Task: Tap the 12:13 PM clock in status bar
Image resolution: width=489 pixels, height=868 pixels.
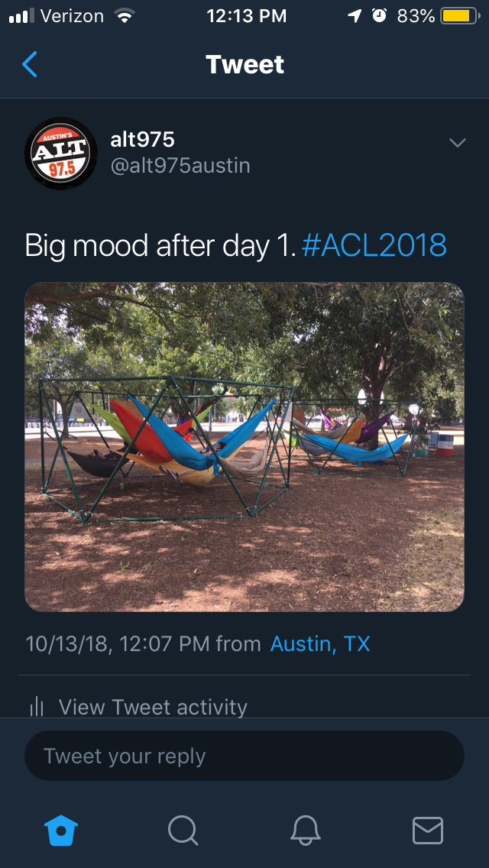Action: click(247, 16)
